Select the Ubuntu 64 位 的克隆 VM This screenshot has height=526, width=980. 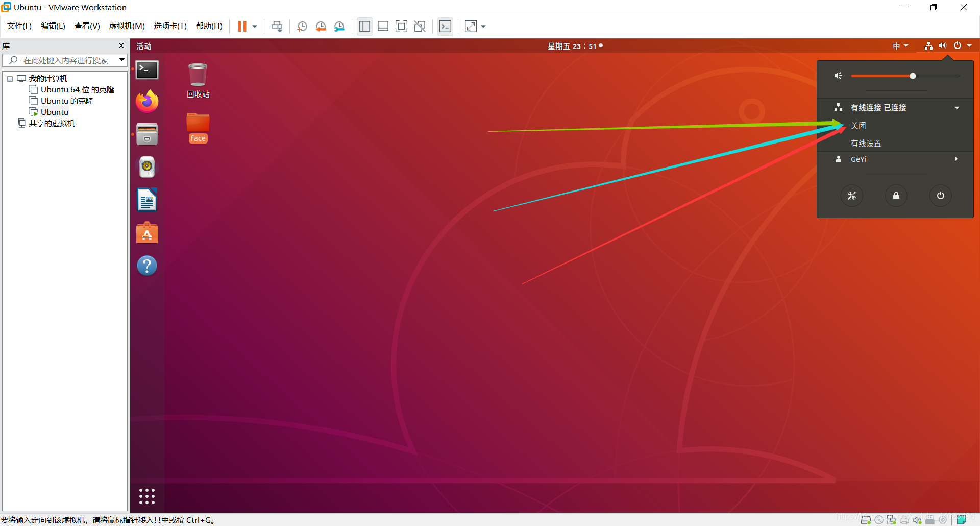click(78, 90)
